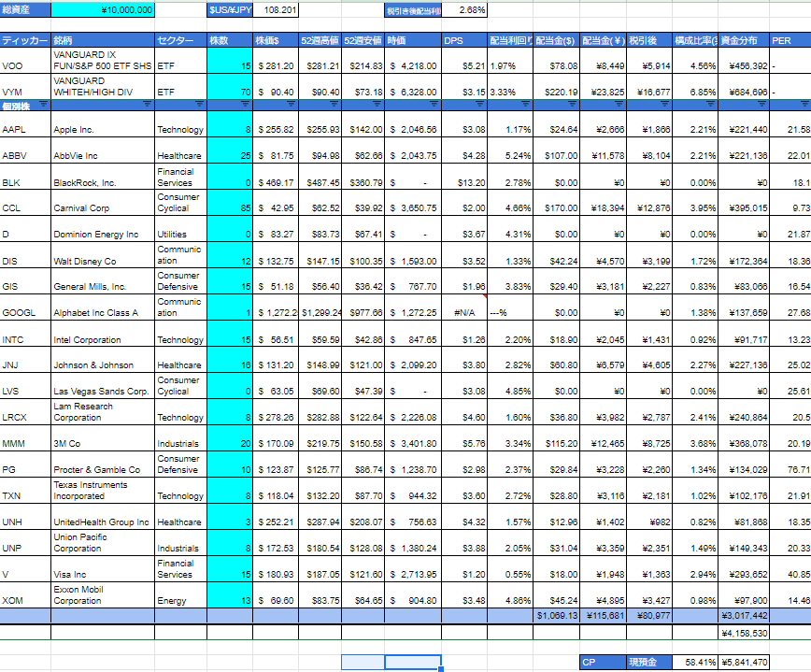Select the 税引き後配当利回 value 2.68%
Image resolution: width=811 pixels, height=672 pixels.
click(464, 10)
